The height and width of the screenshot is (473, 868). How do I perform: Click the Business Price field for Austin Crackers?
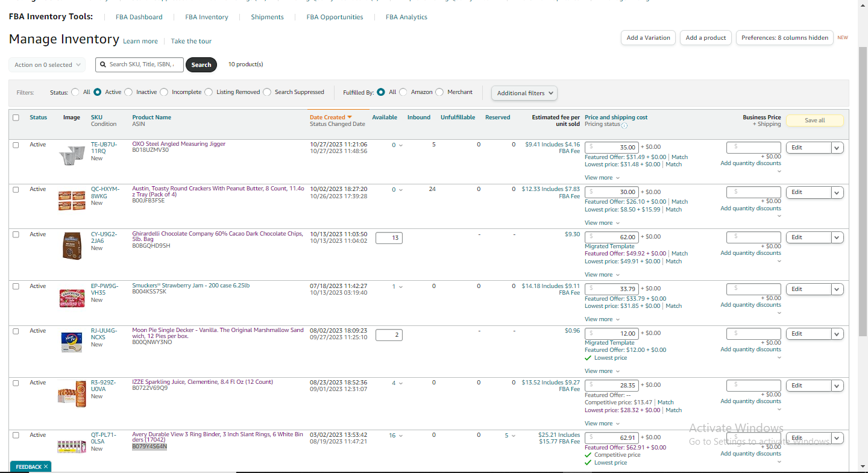tap(753, 192)
